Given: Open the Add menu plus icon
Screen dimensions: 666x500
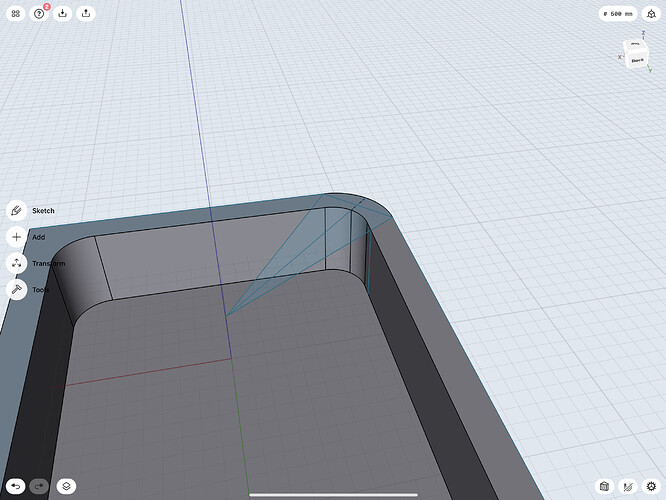Looking at the screenshot, I should (x=17, y=237).
